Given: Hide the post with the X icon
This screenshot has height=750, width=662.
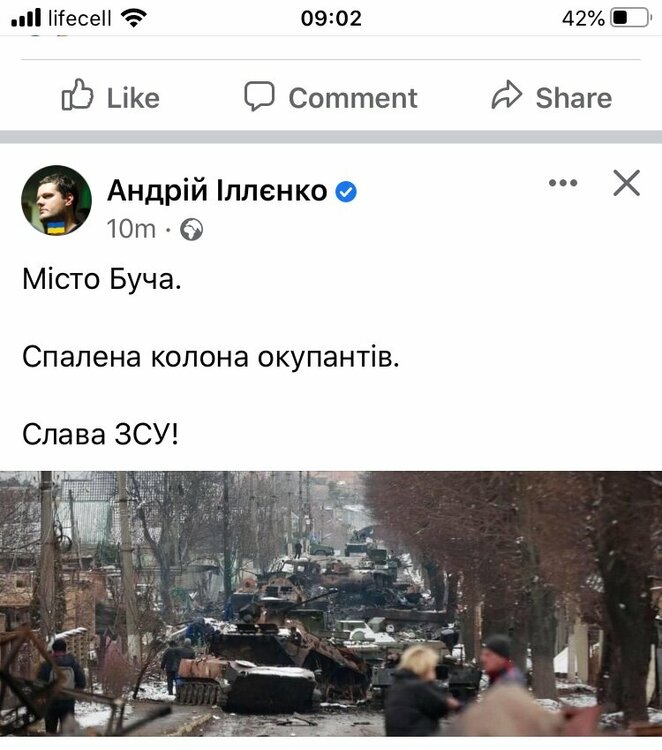Looking at the screenshot, I should pos(627,183).
